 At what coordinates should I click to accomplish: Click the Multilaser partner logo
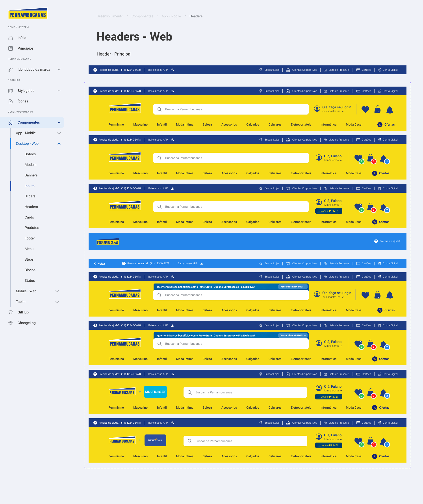click(155, 392)
